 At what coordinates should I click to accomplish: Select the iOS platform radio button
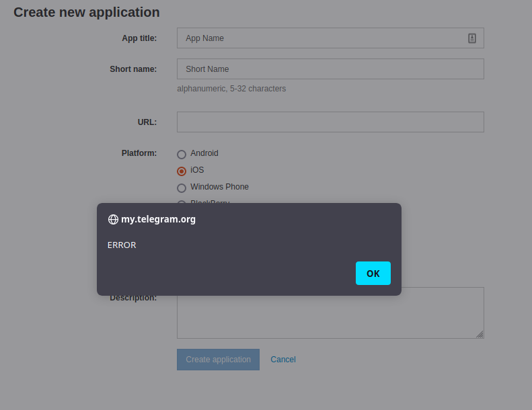182,171
